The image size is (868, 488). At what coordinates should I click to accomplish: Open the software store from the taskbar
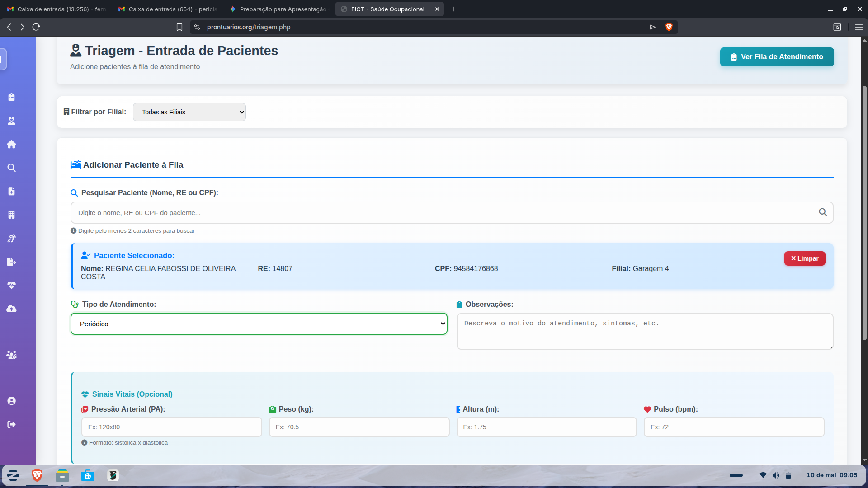[88, 475]
